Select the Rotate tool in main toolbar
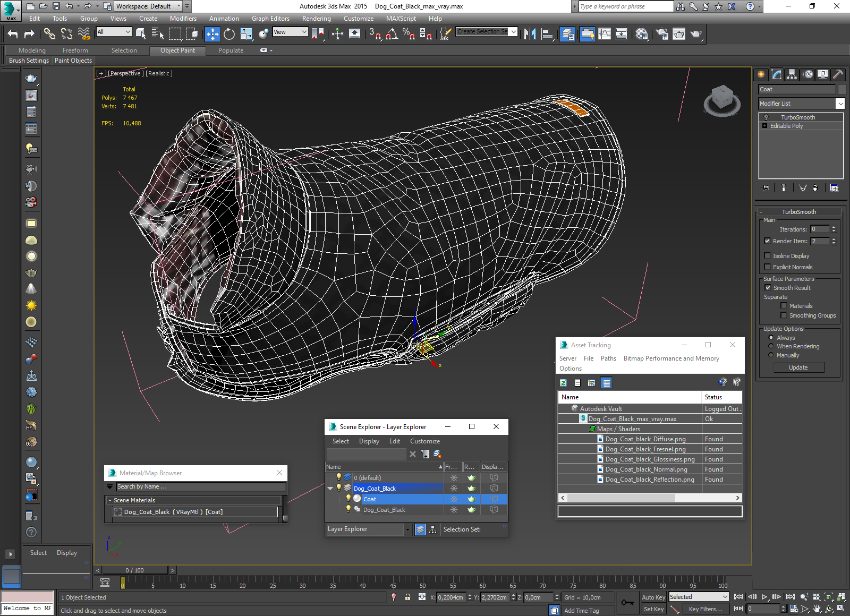 point(229,34)
